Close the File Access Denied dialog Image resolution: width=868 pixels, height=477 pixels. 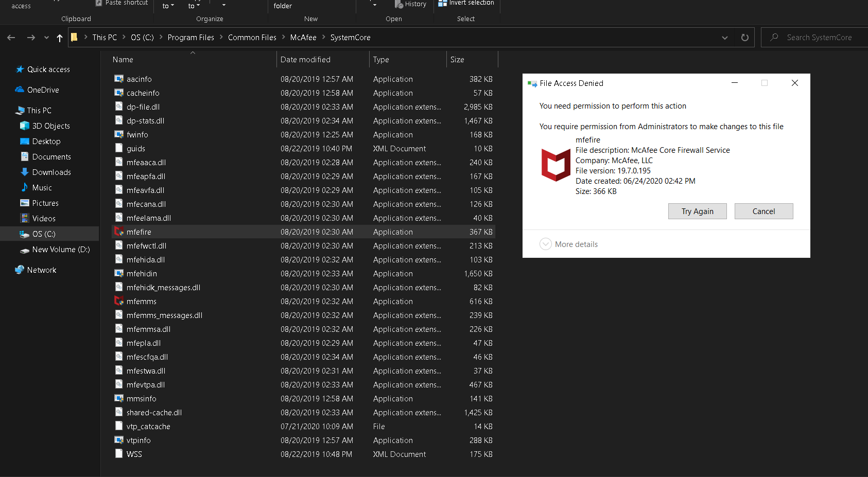click(x=795, y=83)
